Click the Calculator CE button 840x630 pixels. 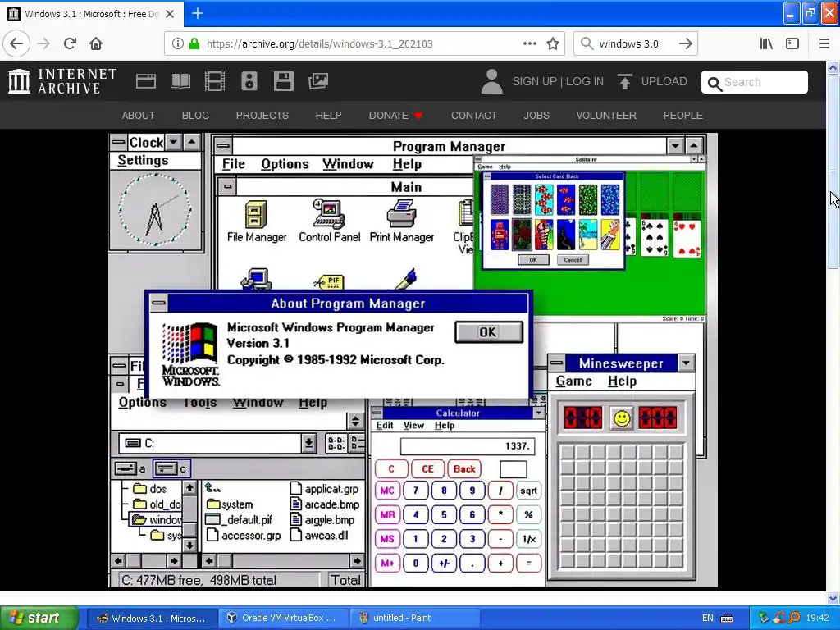427,468
